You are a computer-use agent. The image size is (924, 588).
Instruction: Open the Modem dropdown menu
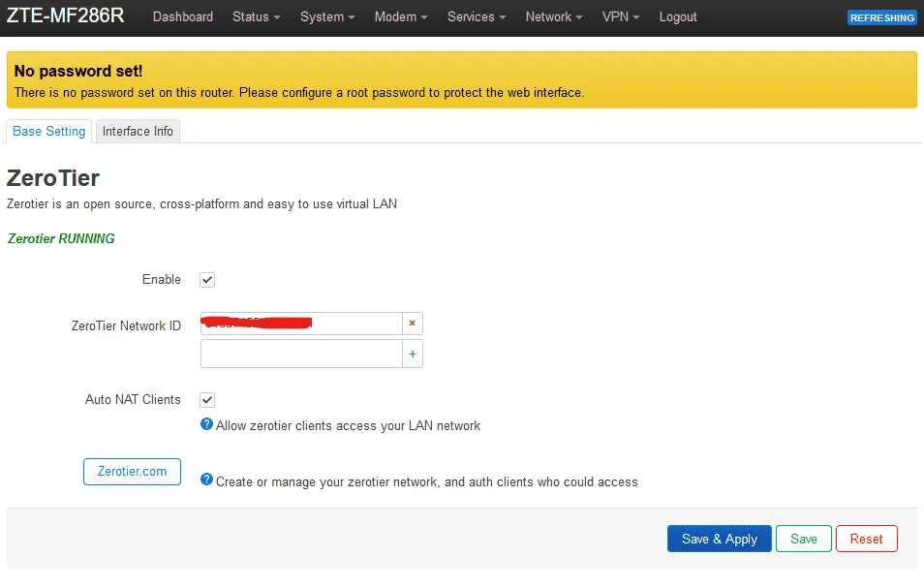pos(401,17)
